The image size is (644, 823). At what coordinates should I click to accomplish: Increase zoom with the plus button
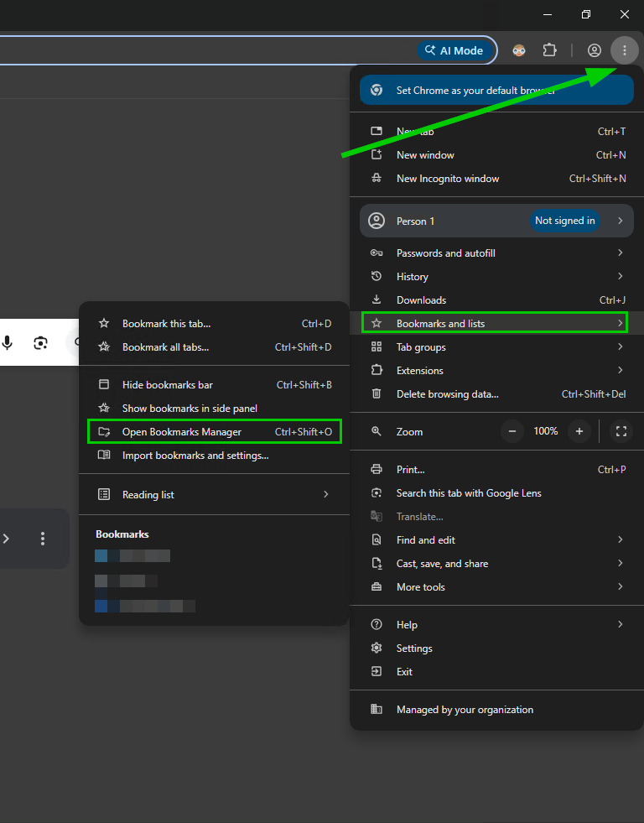(579, 431)
